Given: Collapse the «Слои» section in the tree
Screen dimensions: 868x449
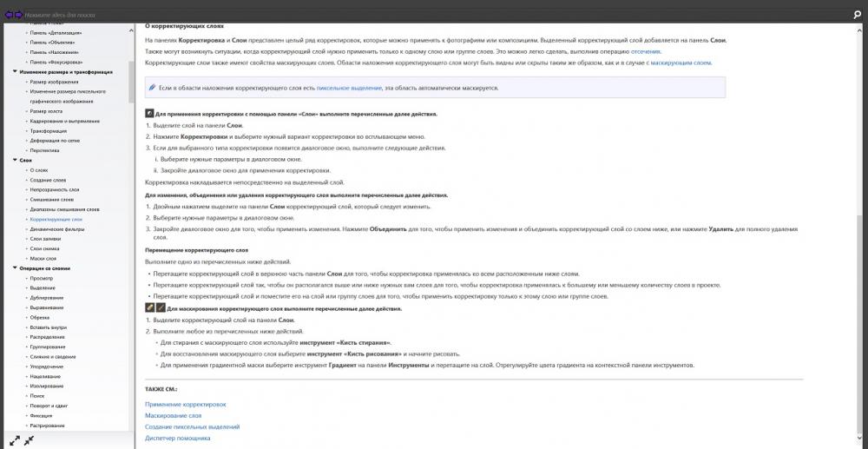Looking at the screenshot, I should [x=15, y=160].
